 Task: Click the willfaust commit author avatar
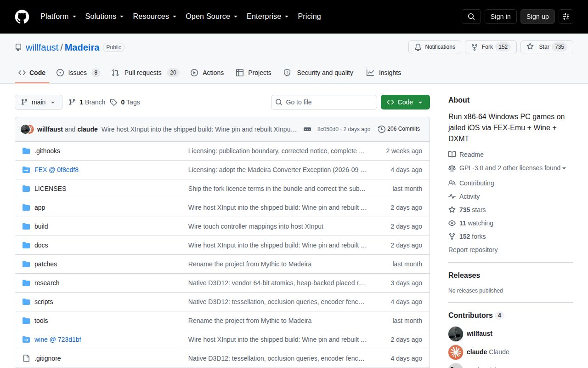[x=25, y=129]
